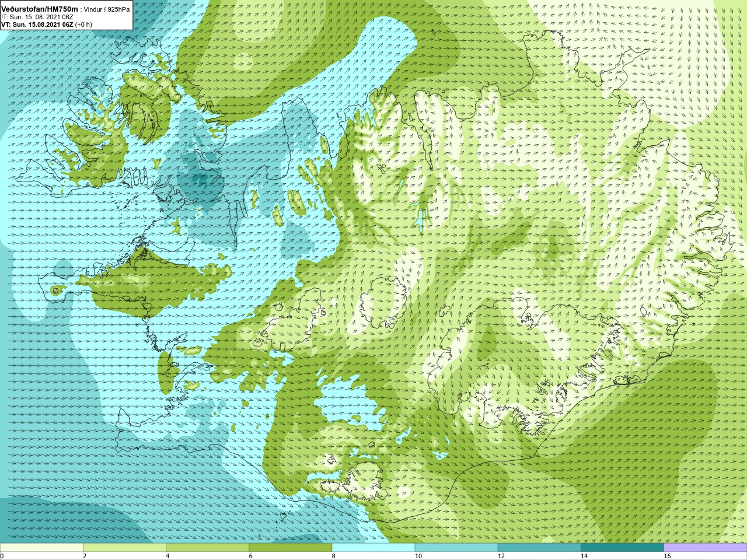
Task: Click the "IT: Sun. 15. 08. 2021 06Z" line
Action: click(x=37, y=17)
